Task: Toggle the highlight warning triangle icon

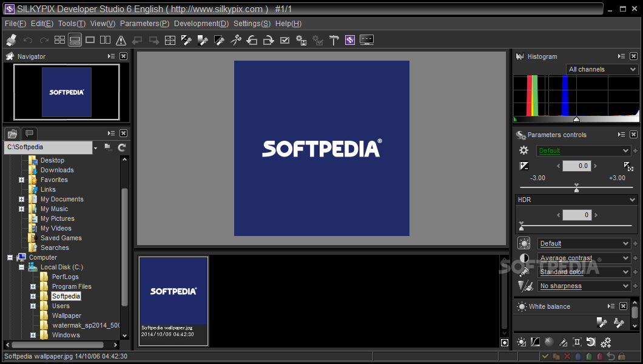Action: tap(121, 40)
